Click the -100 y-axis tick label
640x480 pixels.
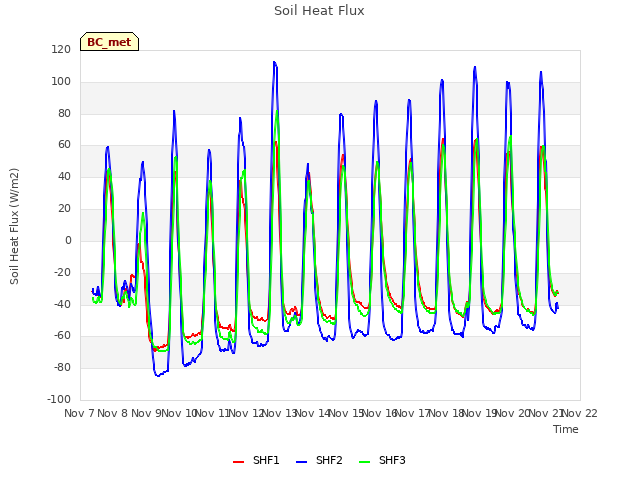[59, 399]
